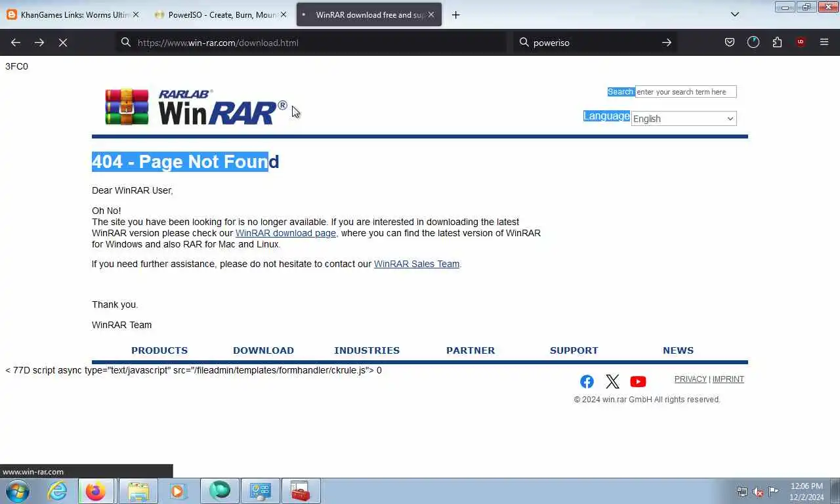Click the network tray icon
The image size is (840, 504).
point(742,492)
